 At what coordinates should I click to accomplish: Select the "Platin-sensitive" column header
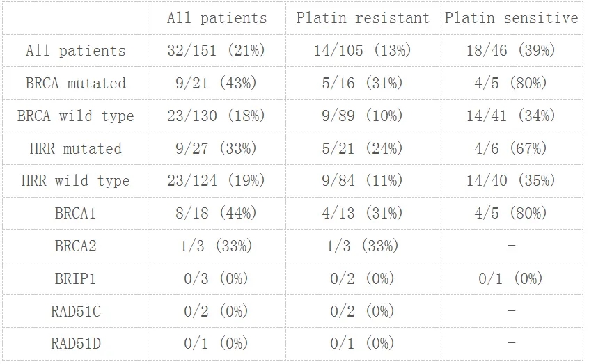pyautogui.click(x=512, y=18)
